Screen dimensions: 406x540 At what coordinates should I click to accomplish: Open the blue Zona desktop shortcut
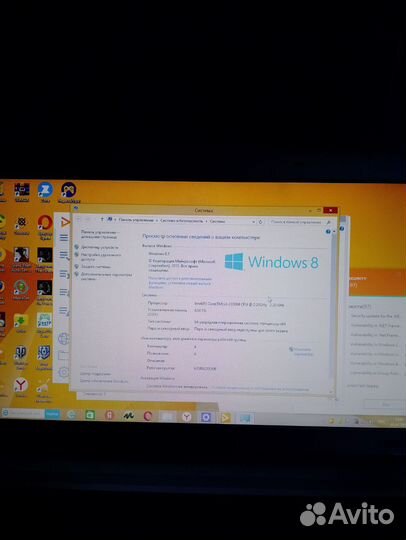coord(45,192)
